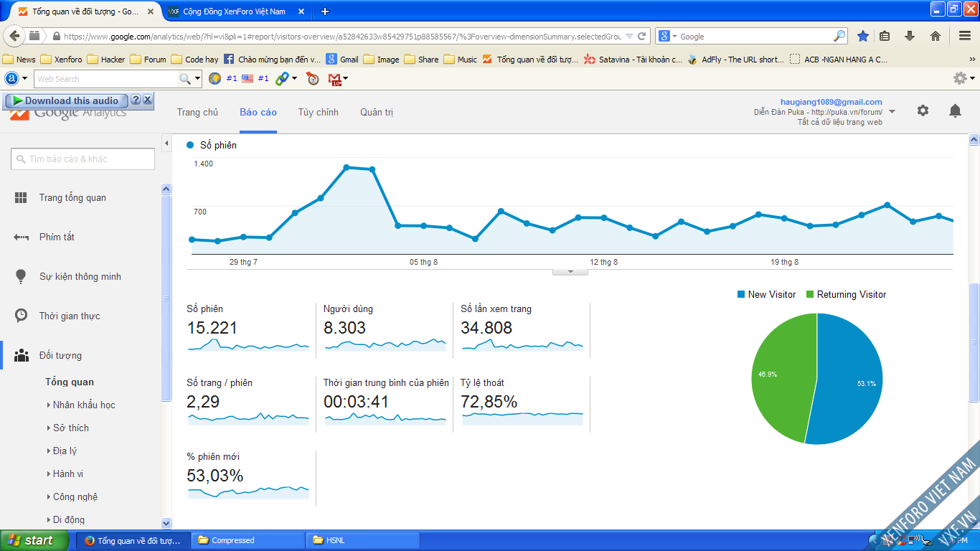
Task: Open the Analytics notifications bell
Action: [955, 110]
